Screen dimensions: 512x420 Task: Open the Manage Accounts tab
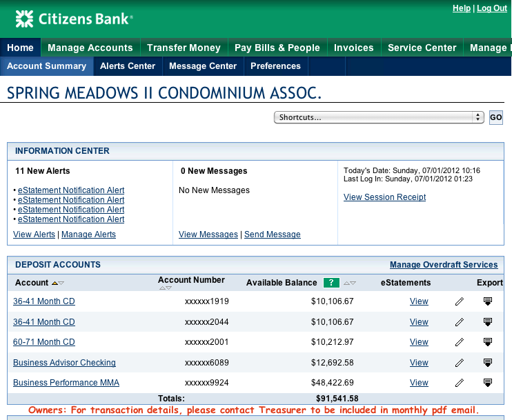(x=90, y=48)
